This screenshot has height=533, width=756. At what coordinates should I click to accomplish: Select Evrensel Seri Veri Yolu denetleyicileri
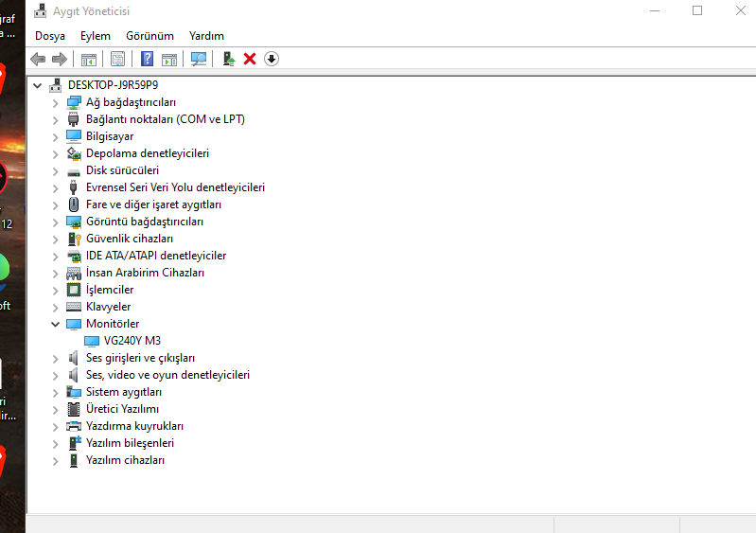(x=175, y=187)
